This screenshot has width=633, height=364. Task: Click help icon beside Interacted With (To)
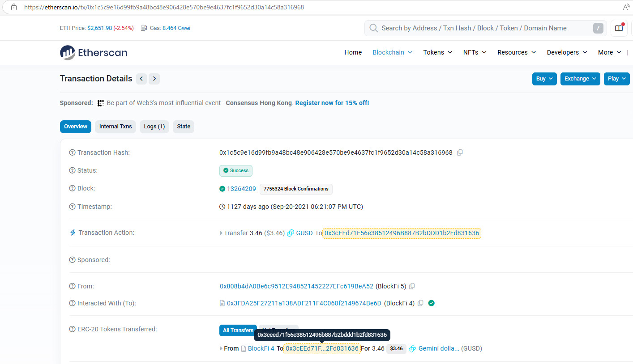(x=72, y=303)
